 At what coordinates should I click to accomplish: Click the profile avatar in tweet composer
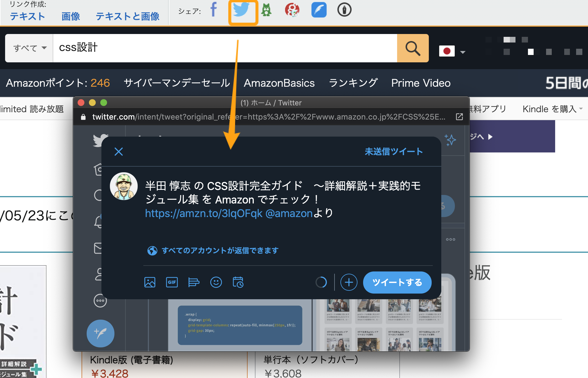click(124, 186)
